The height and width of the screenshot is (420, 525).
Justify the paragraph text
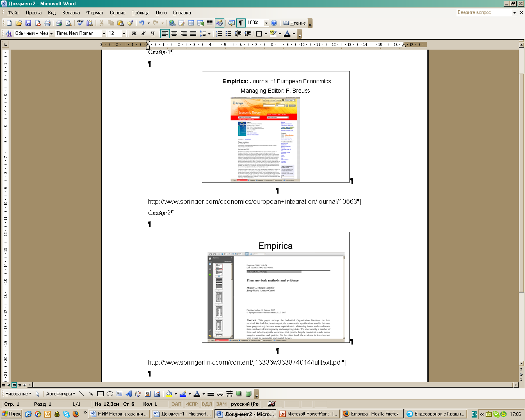coord(193,34)
